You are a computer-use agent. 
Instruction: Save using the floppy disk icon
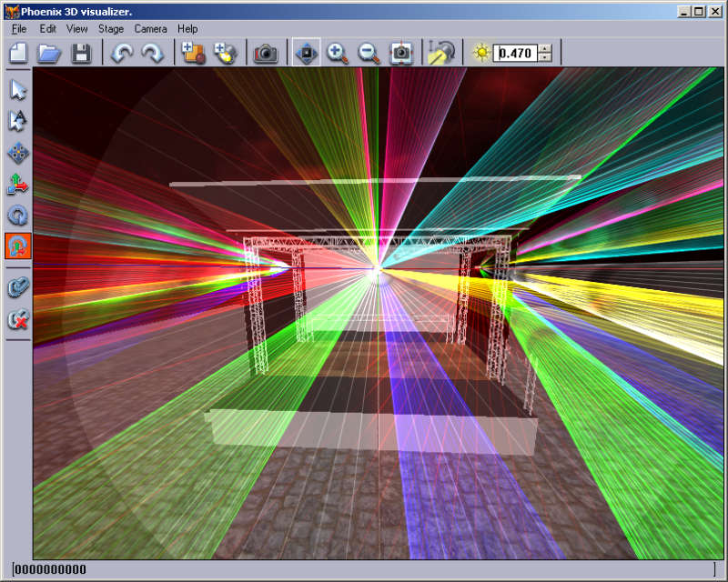point(81,53)
